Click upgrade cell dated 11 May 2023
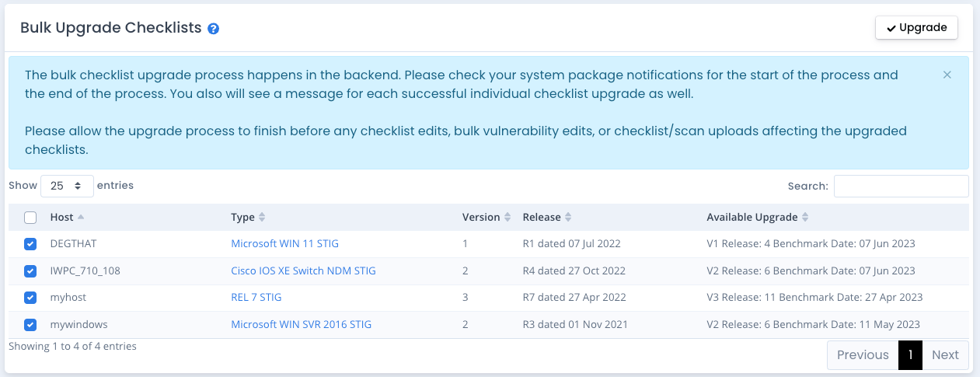 tap(813, 324)
